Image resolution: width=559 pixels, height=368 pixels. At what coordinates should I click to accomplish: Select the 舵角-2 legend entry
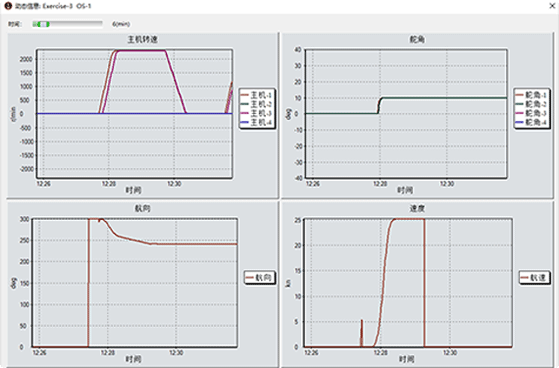pyautogui.click(x=531, y=104)
